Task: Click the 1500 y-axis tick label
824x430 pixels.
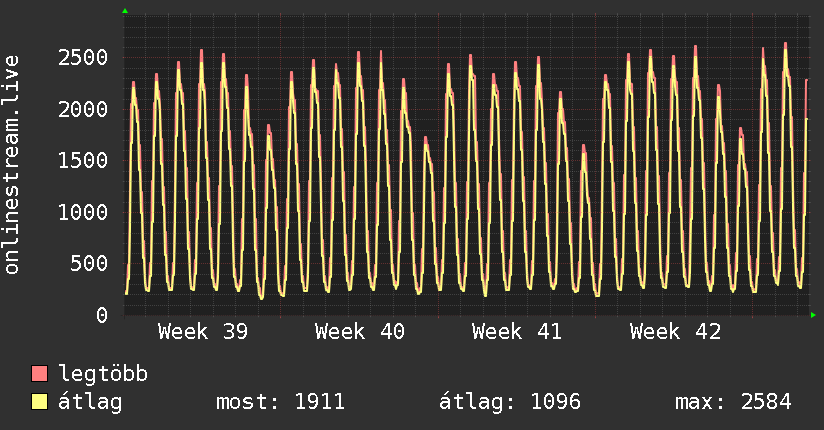Action: point(83,160)
